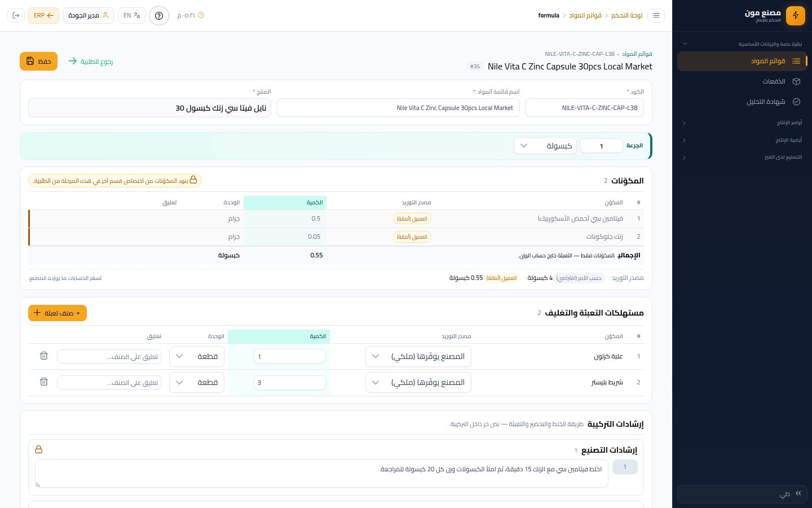Expand أوامر الإنتاج sidebar section
This screenshot has width=812, height=508.
tap(743, 122)
